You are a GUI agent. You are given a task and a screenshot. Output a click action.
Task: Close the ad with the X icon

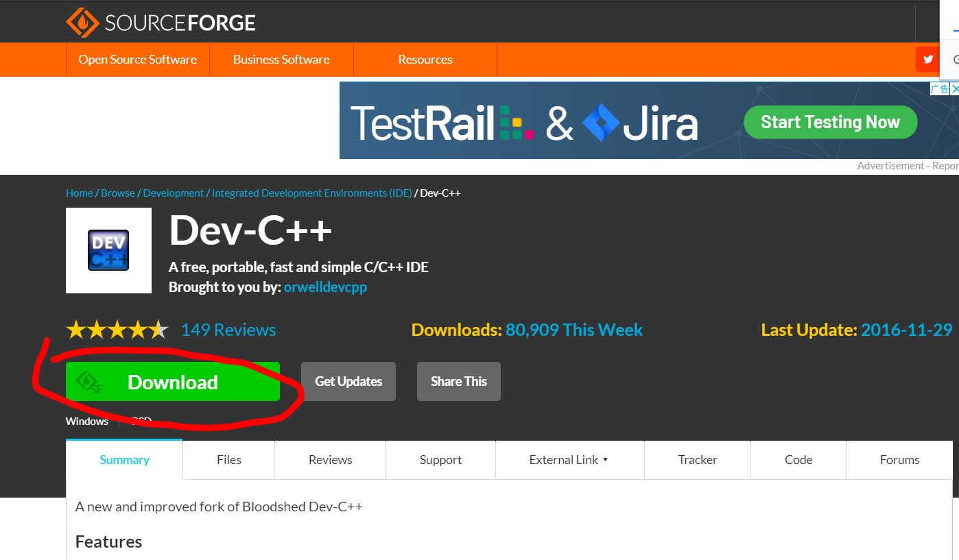click(x=954, y=88)
